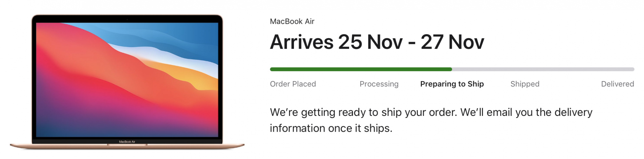Select the small MacBook Air product name label

pos(292,22)
